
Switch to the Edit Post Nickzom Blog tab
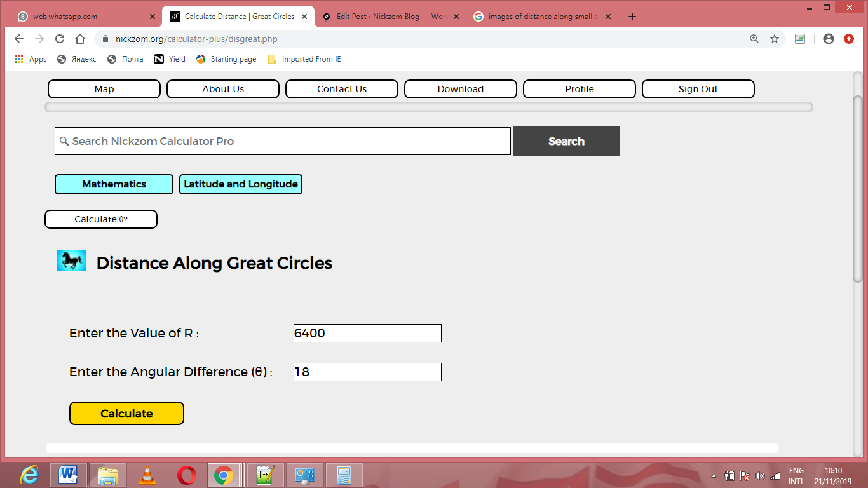[x=390, y=17]
